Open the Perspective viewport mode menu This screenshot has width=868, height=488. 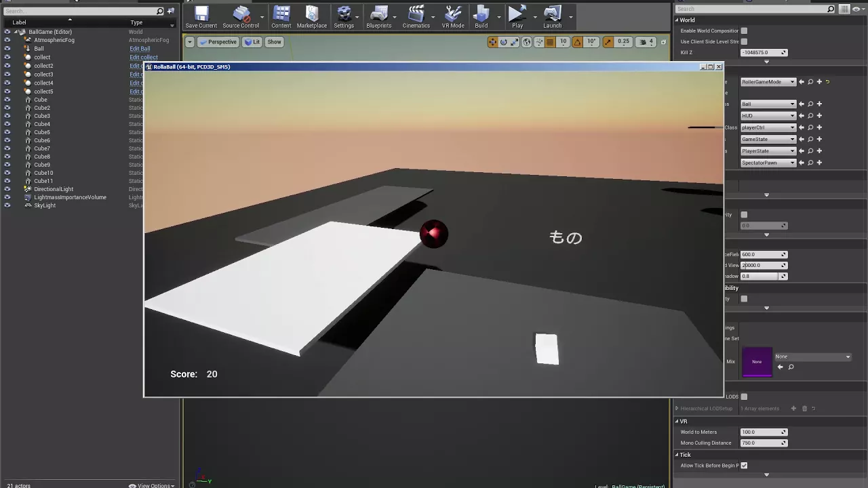click(218, 42)
